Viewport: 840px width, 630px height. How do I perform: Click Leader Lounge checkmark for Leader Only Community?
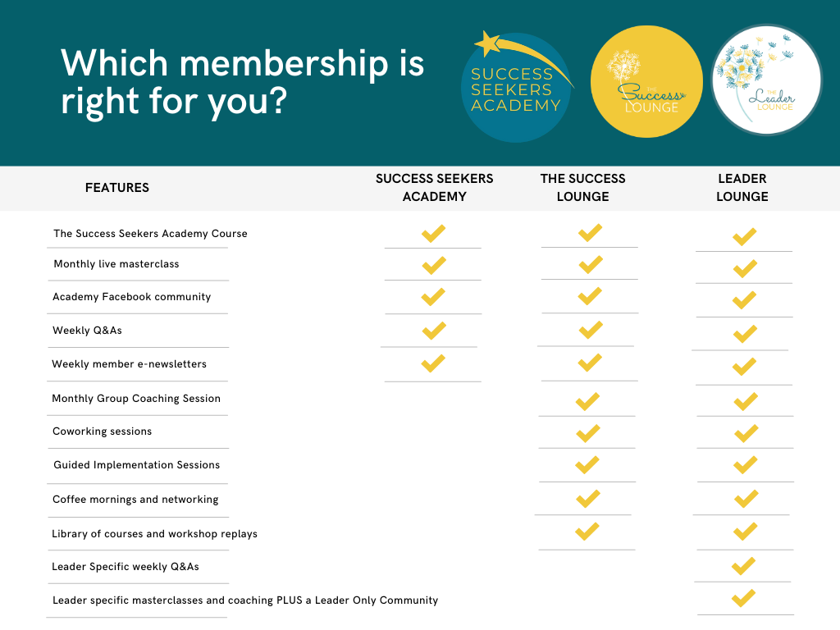click(743, 598)
